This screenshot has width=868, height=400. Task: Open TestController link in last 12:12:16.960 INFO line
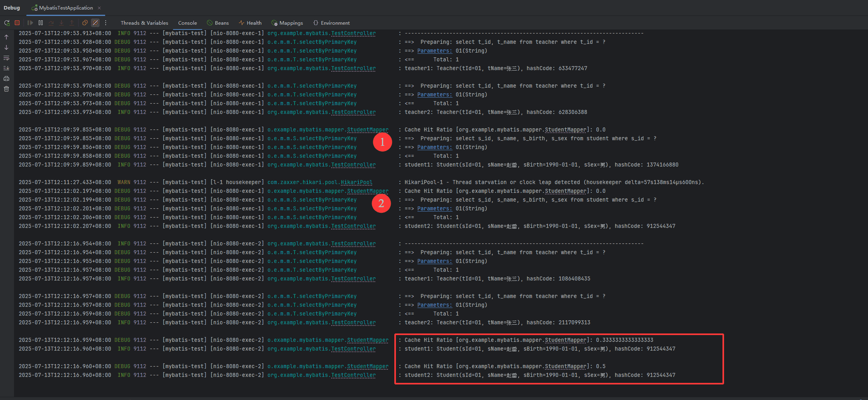click(x=353, y=375)
